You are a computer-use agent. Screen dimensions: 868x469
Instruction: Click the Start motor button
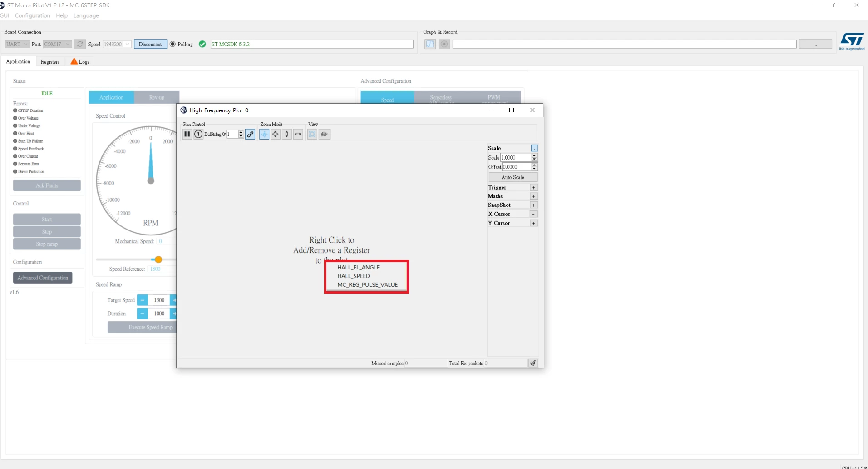click(x=47, y=219)
